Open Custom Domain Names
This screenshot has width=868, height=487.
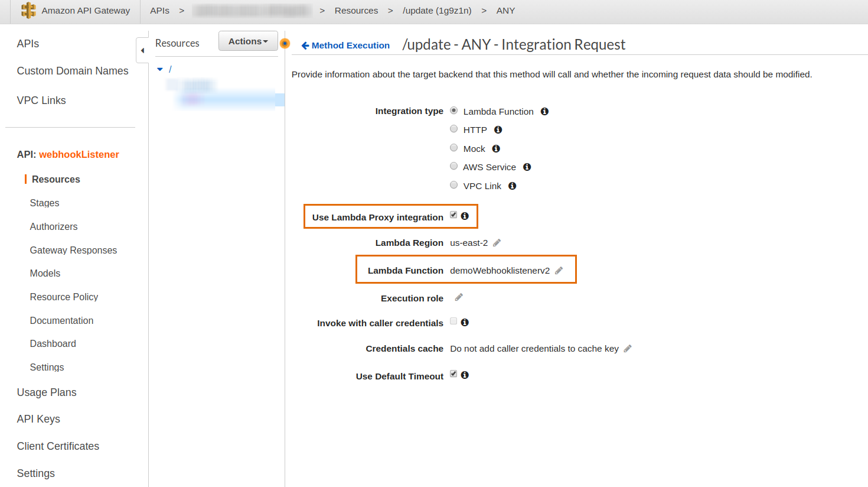(73, 71)
